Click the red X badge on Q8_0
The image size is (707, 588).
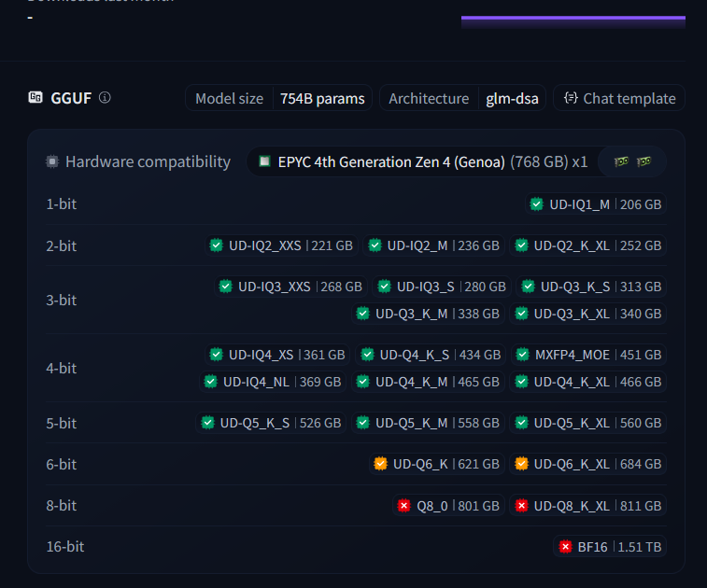coord(404,506)
